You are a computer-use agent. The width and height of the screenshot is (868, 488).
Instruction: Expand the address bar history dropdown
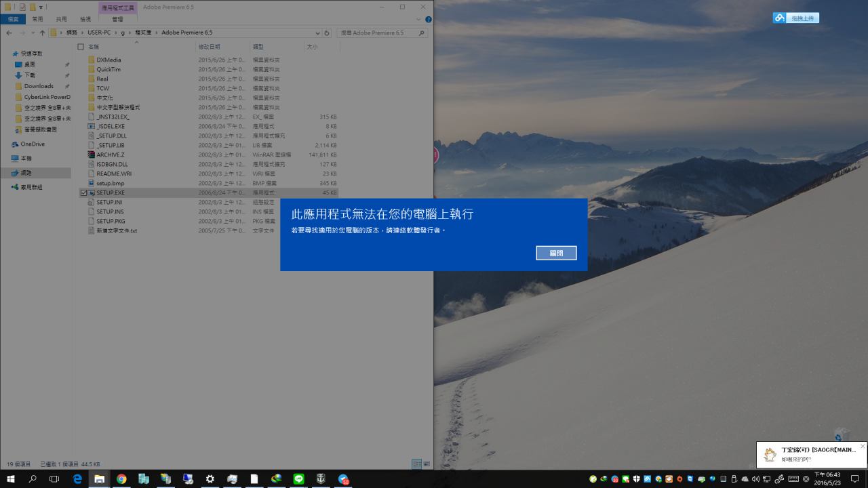click(318, 33)
